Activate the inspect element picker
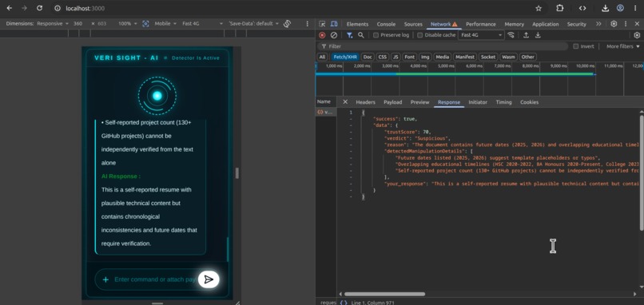This screenshot has width=644, height=305. point(323,24)
